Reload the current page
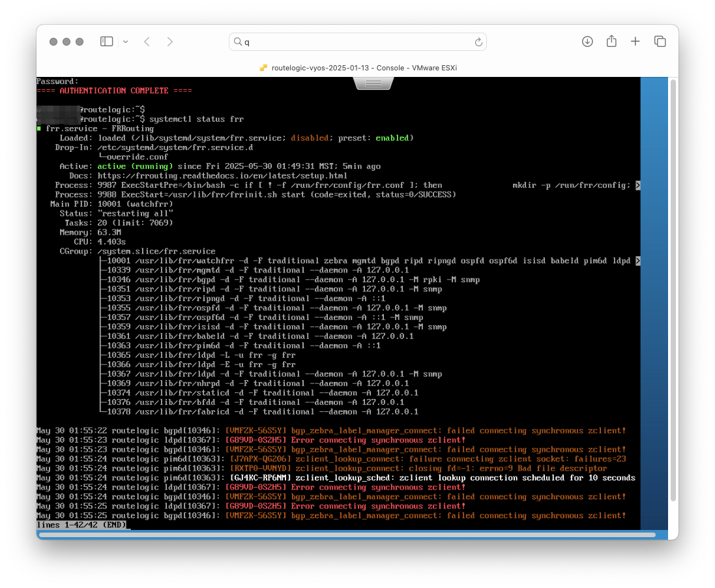 (x=478, y=42)
